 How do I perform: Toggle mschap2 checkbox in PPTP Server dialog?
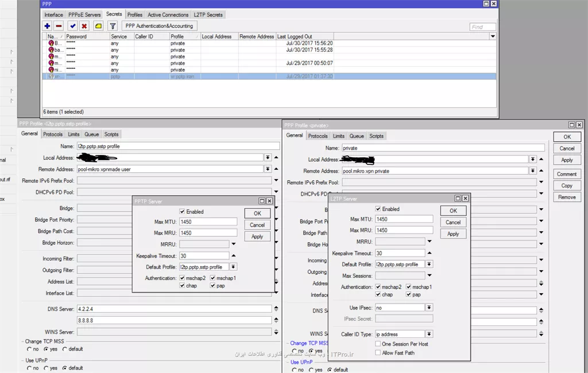point(182,278)
